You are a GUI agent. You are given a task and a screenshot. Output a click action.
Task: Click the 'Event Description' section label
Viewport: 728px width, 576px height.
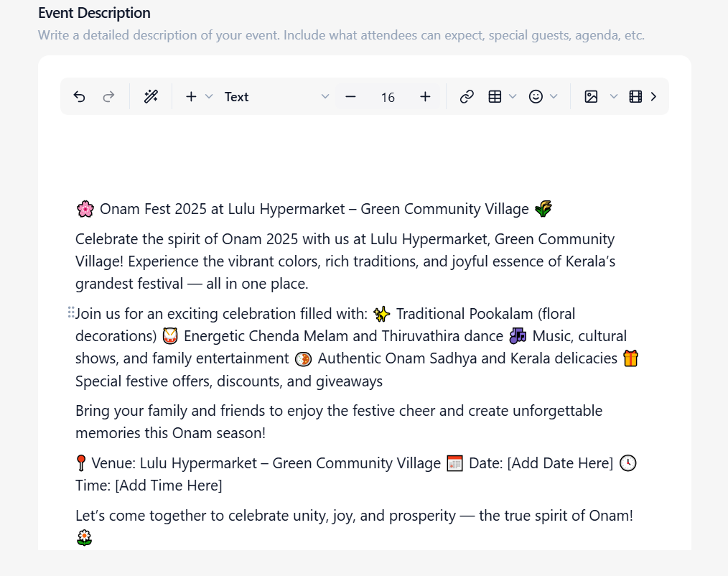coord(94,13)
